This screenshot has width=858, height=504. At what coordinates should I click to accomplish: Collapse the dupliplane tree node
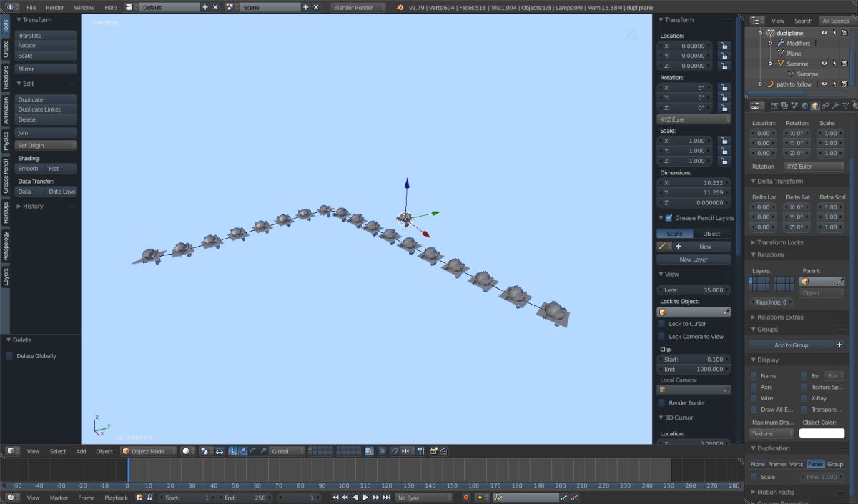[x=760, y=33]
